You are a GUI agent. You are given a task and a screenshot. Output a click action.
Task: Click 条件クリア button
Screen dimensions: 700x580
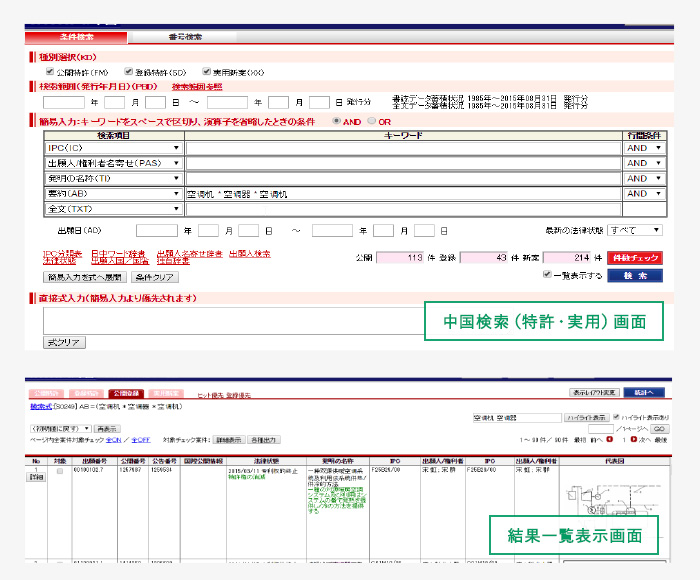pos(154,277)
